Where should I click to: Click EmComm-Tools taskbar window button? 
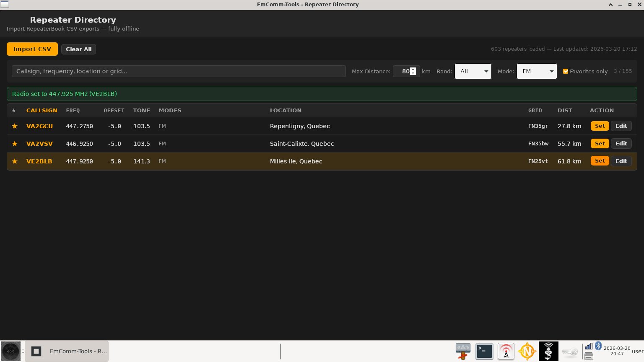[67, 351]
